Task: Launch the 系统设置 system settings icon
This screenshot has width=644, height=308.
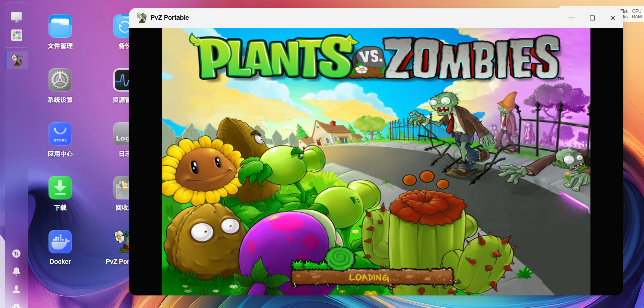Action: 60,80
